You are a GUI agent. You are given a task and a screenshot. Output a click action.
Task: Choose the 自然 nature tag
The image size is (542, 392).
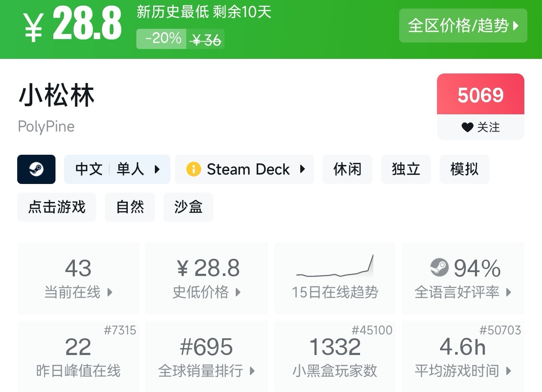(130, 207)
